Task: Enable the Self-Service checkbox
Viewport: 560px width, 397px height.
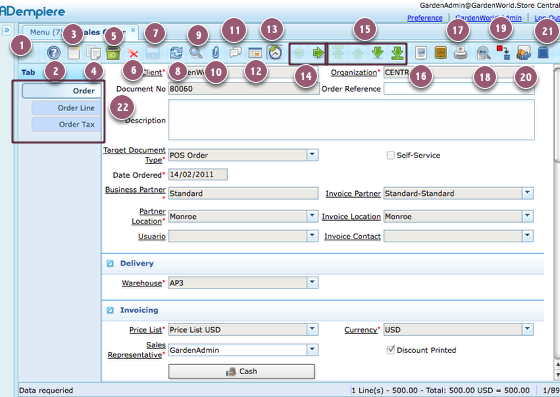Action: [391, 155]
